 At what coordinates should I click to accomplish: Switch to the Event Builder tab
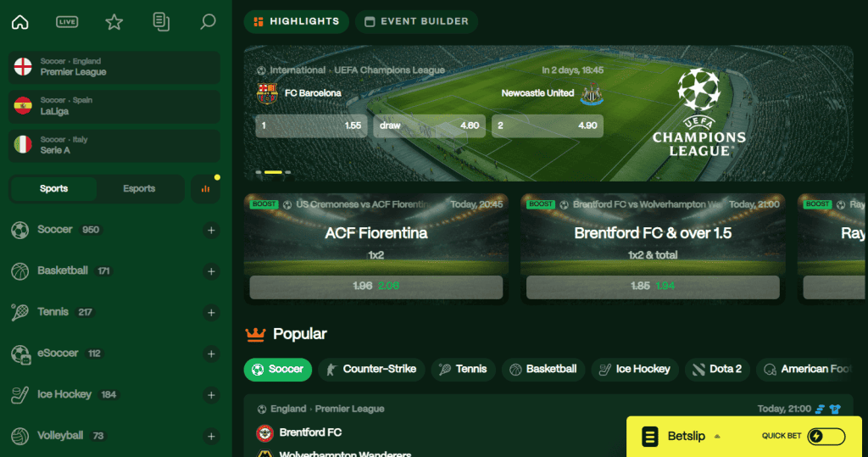[417, 21]
